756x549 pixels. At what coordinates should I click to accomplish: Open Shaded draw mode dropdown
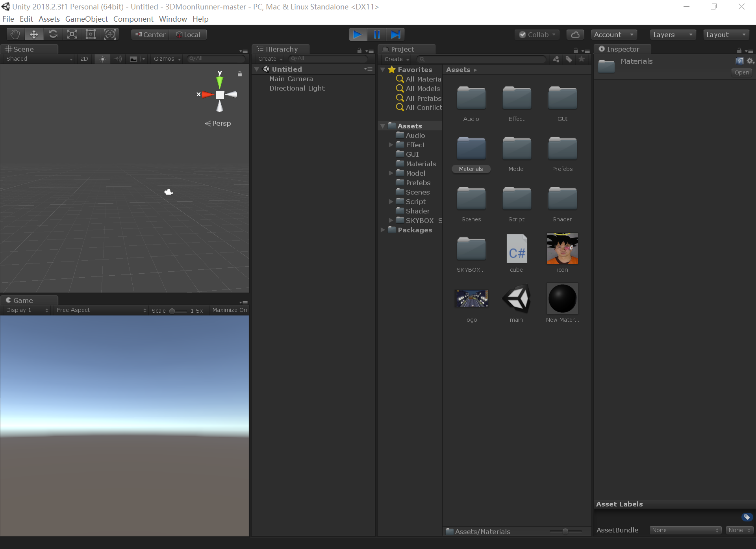38,59
